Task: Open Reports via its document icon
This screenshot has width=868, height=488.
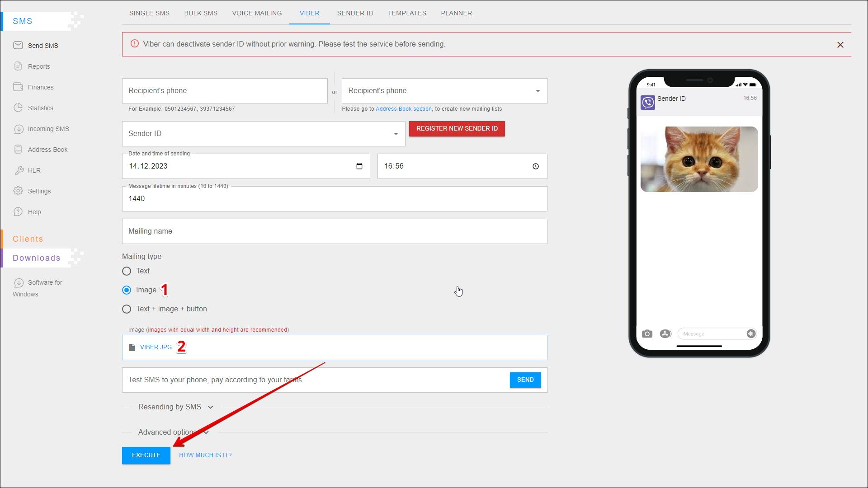Action: point(18,66)
